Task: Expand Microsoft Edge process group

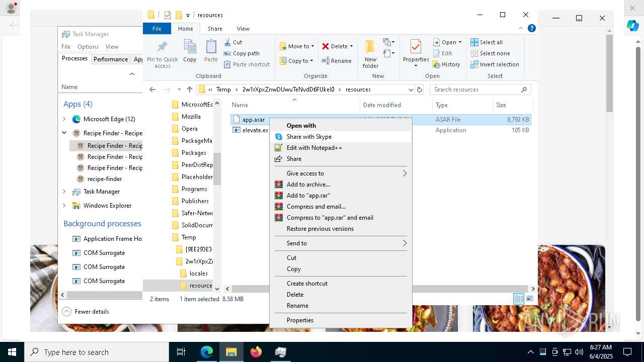Action: point(64,119)
